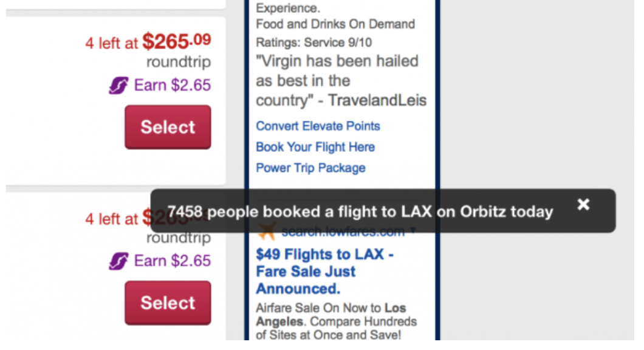Click the Ratings: Service 9/10 line
Screen dimensions: 644x350
tap(313, 43)
